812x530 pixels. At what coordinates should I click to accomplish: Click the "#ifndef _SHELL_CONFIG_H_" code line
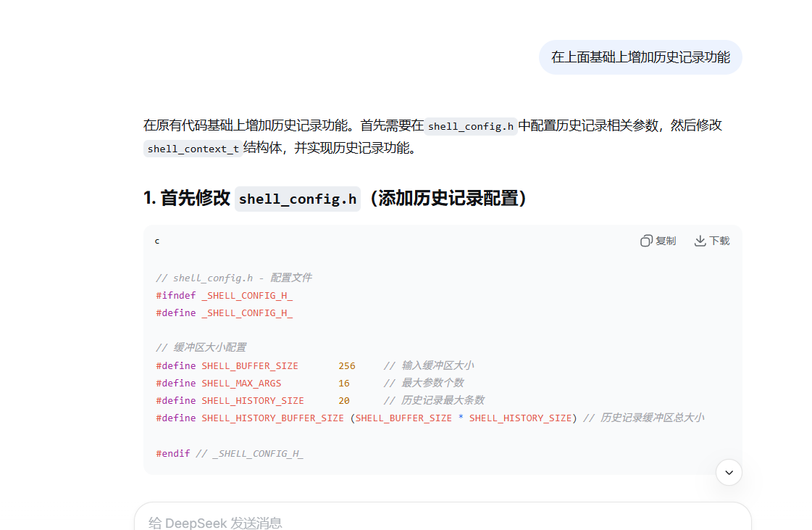point(224,296)
